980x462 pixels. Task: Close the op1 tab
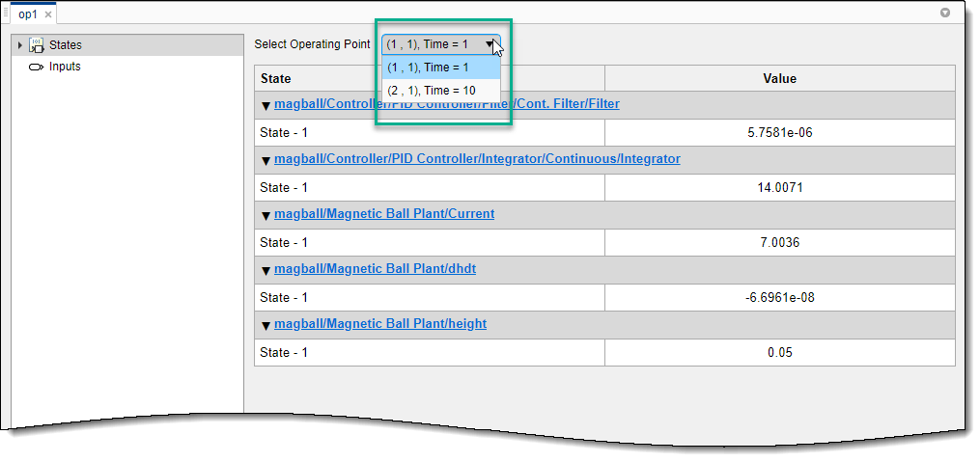point(48,15)
